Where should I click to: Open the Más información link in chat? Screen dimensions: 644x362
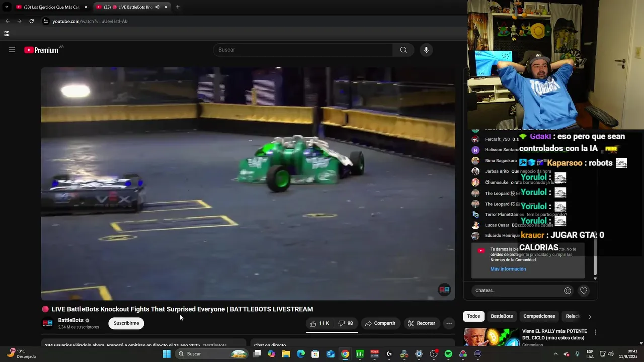508,269
